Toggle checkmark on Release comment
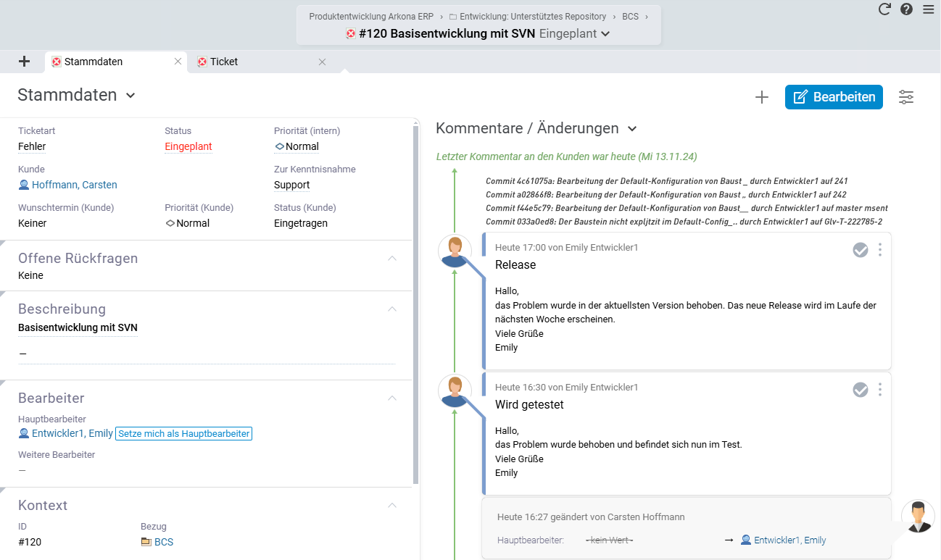941x560 pixels. point(861,250)
